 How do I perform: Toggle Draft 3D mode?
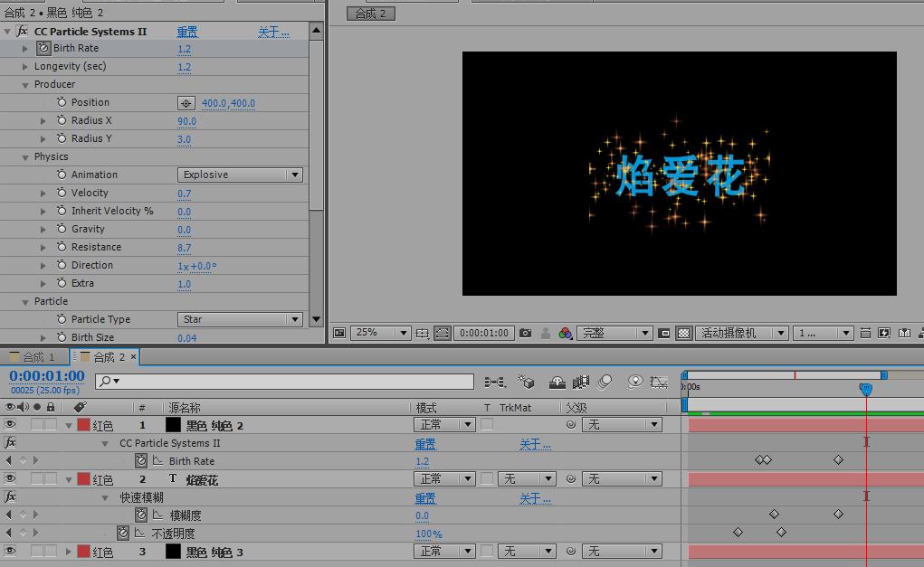click(x=527, y=382)
